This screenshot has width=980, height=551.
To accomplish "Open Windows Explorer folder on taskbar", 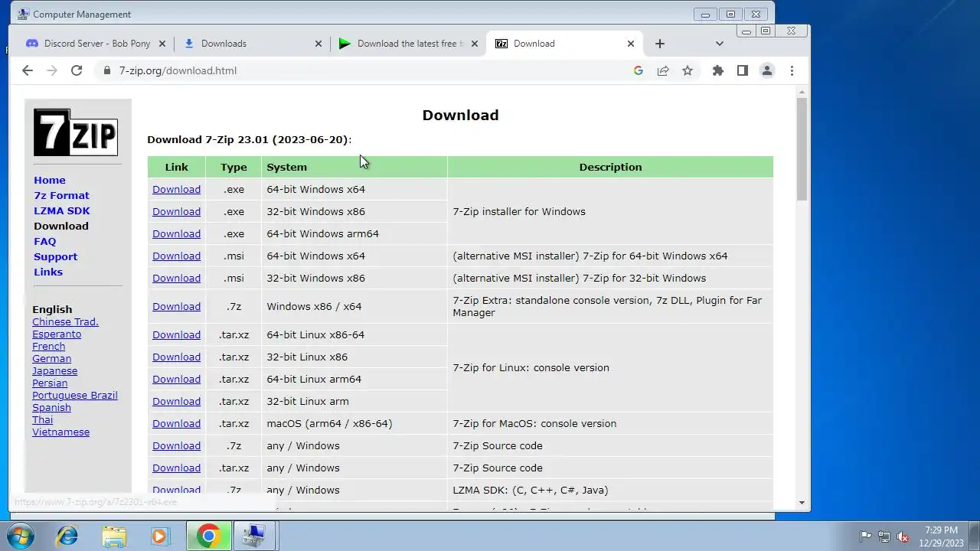I will pos(114,536).
